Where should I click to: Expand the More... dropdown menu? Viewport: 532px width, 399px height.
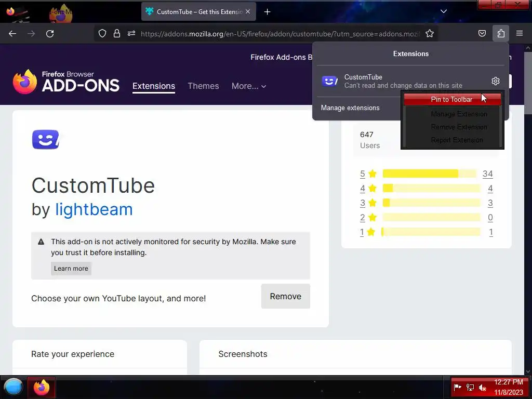[x=249, y=86]
